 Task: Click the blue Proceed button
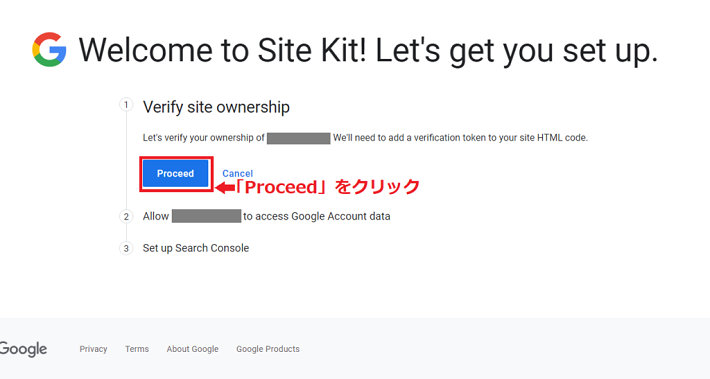pos(176,174)
